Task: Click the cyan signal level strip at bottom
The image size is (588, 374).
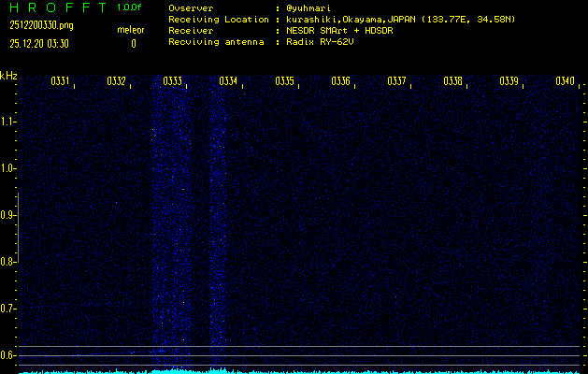Action: [x=294, y=370]
